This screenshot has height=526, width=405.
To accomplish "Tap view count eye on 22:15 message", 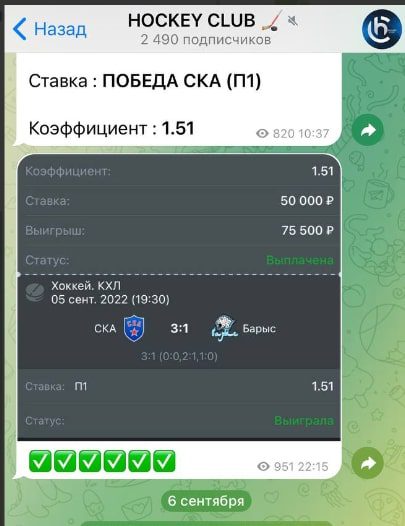I will [263, 466].
